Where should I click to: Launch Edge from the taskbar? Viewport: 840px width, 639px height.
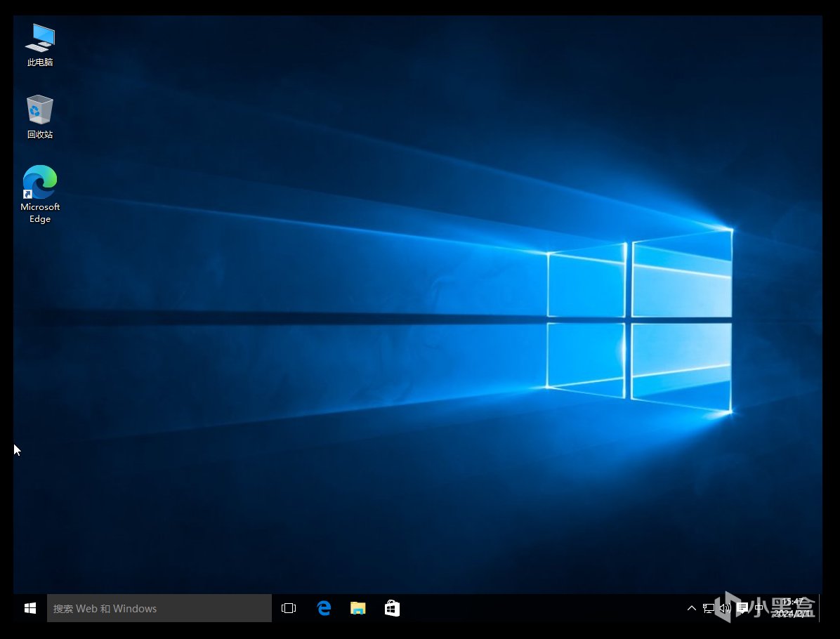pyautogui.click(x=324, y=608)
